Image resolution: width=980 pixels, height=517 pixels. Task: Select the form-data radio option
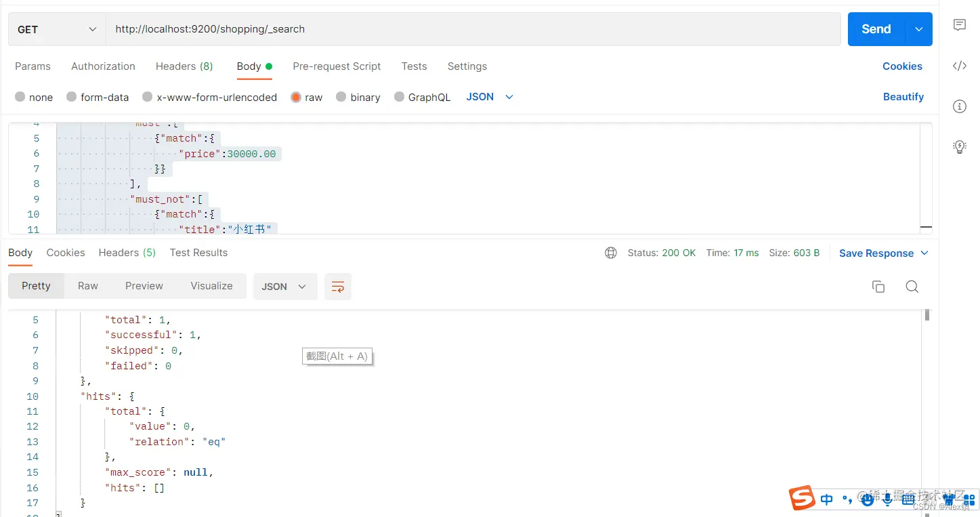point(71,97)
